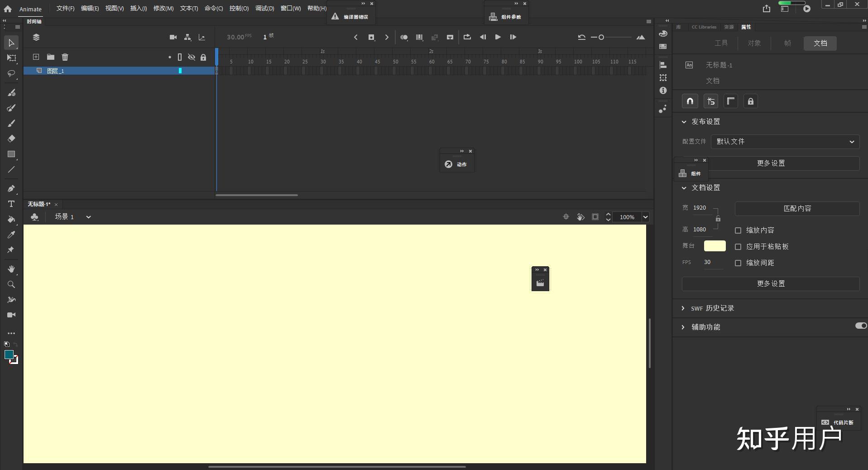Select the Text tool
The width and height of the screenshot is (868, 470).
tap(11, 204)
